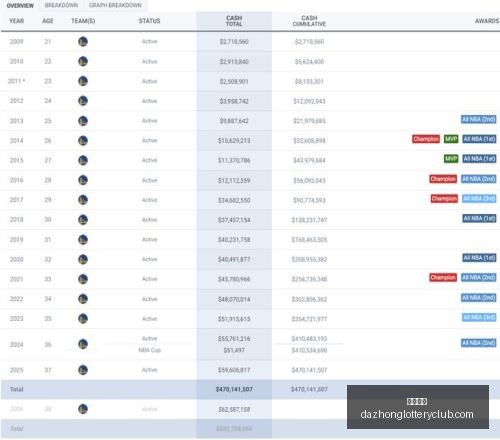The height and width of the screenshot is (440, 500).
Task: Click the team logo in the 2015 row
Action: (x=83, y=160)
